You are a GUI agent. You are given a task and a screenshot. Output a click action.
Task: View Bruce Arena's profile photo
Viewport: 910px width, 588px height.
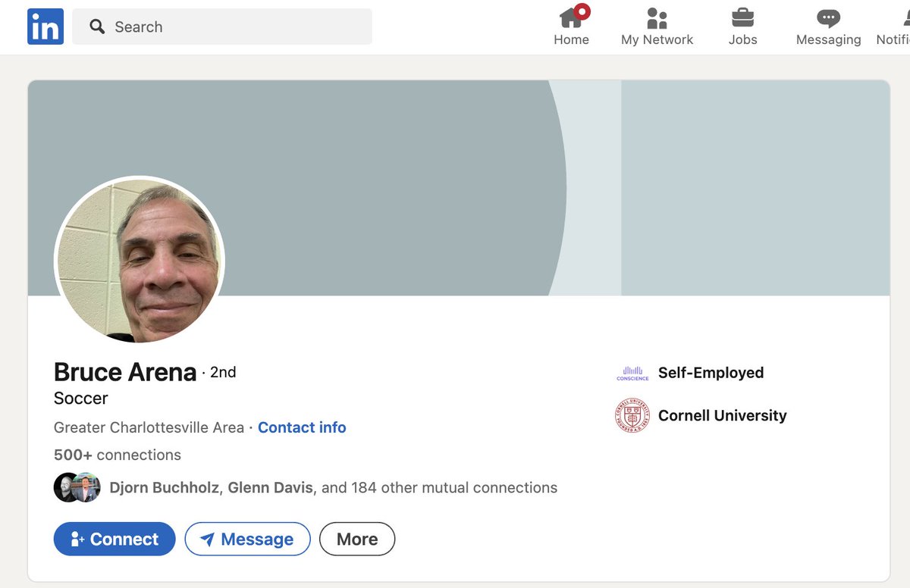[x=140, y=261]
